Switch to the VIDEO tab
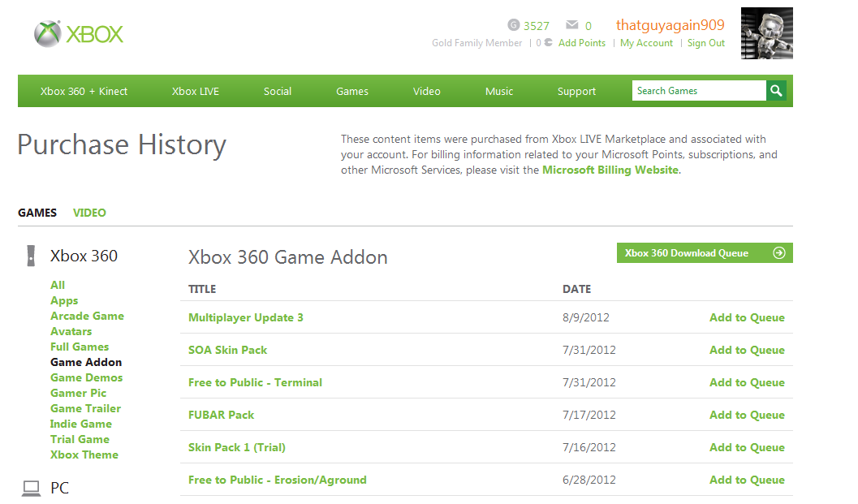 89,213
